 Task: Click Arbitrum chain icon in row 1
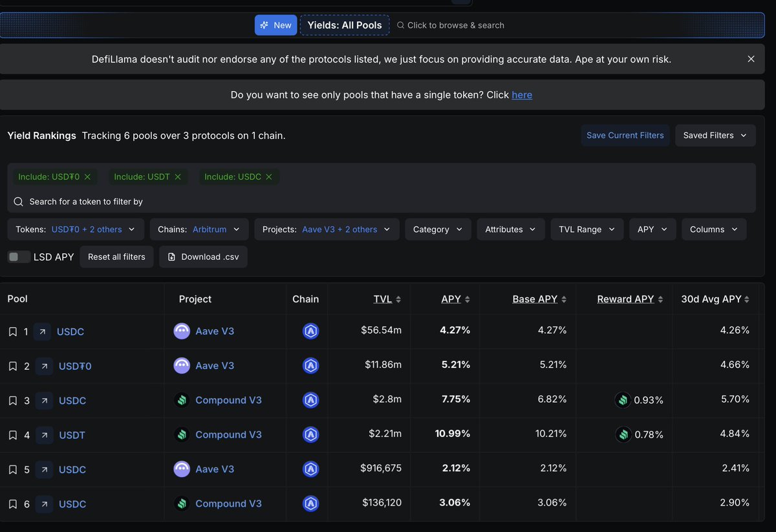point(311,331)
